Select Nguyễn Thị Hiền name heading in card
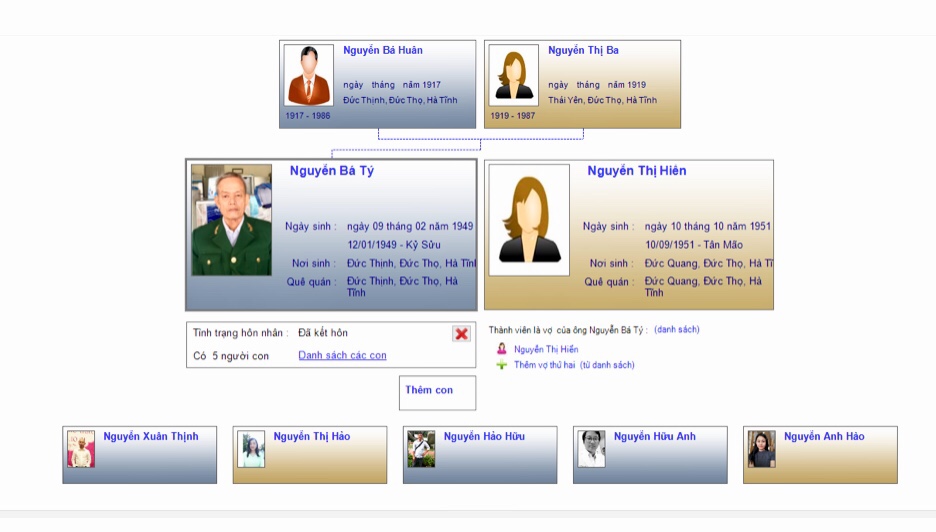Viewport: 936px width, 532px height. (636, 171)
